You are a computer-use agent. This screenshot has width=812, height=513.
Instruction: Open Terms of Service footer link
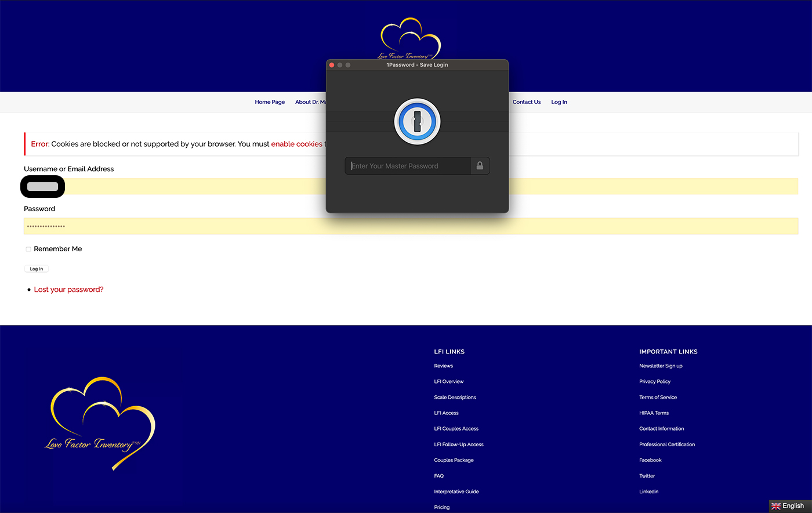[x=658, y=398]
